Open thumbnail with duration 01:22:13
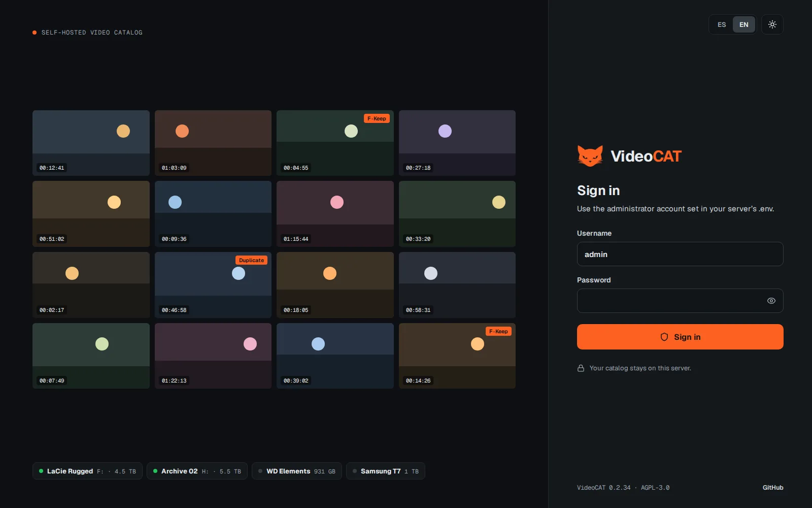This screenshot has width=812, height=508. pyautogui.click(x=213, y=356)
